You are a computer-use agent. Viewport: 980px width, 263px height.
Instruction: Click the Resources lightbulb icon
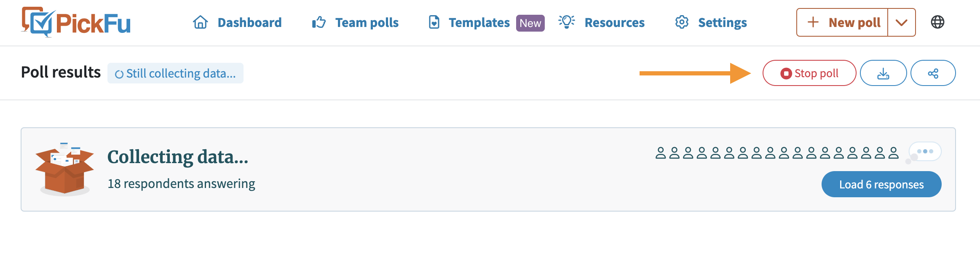point(567,22)
